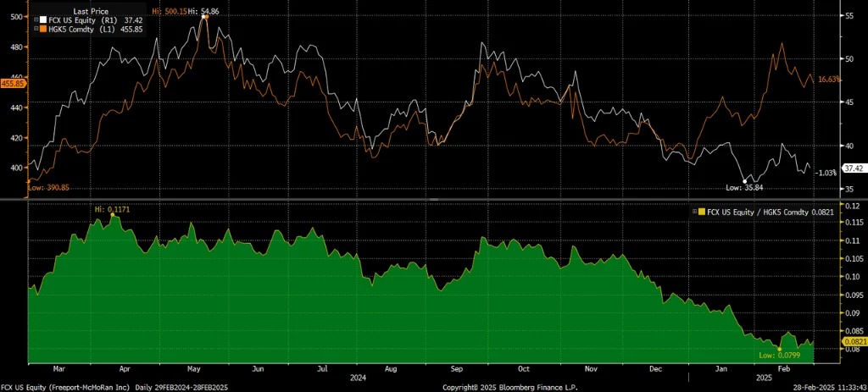Click the FCX high marker at 54.86

tap(204, 17)
